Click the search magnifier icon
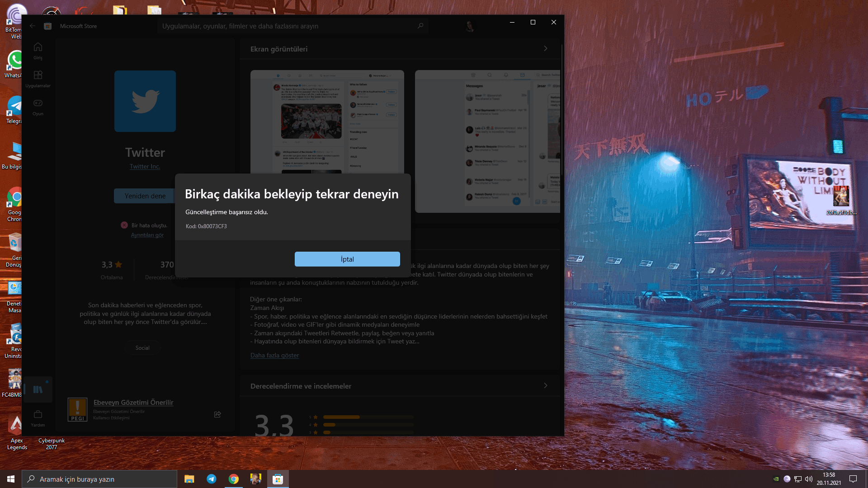 pos(420,26)
